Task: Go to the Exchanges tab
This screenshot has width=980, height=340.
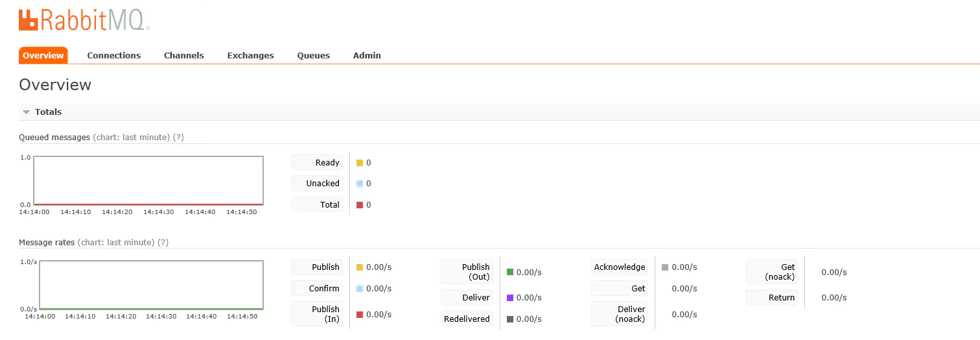Action: [x=250, y=55]
